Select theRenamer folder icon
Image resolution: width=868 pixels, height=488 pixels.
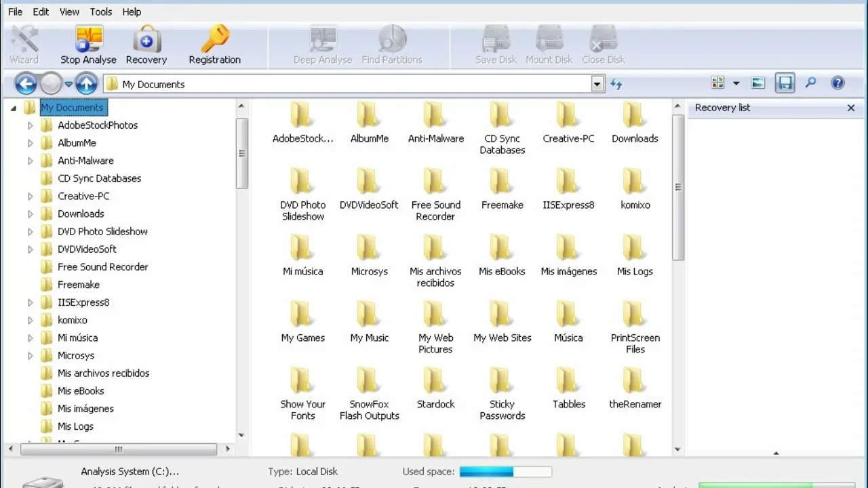(x=635, y=381)
